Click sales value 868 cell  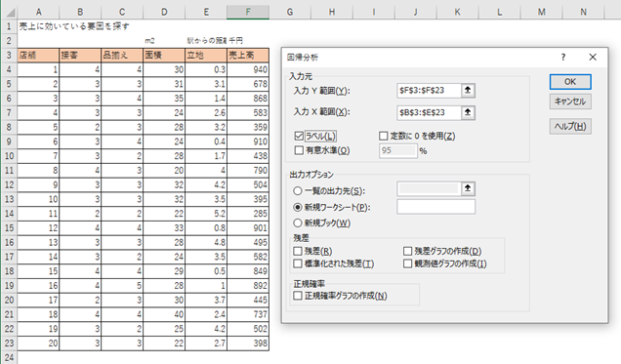(x=248, y=99)
